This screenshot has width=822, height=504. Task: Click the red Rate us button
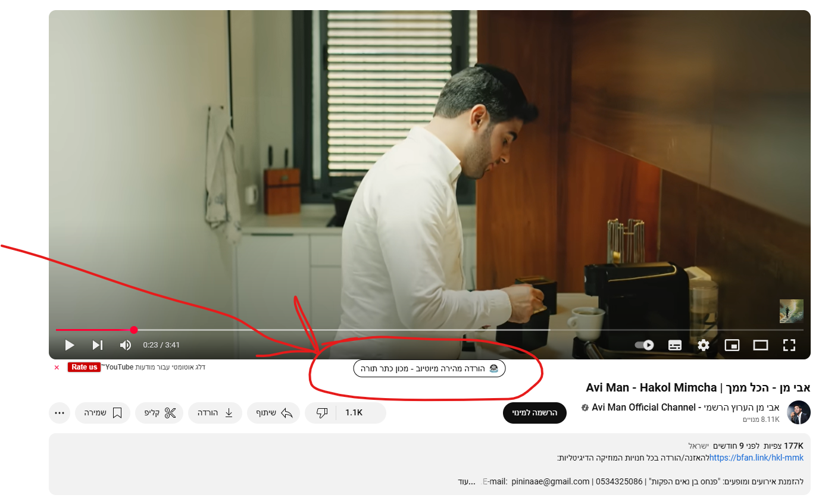84,367
